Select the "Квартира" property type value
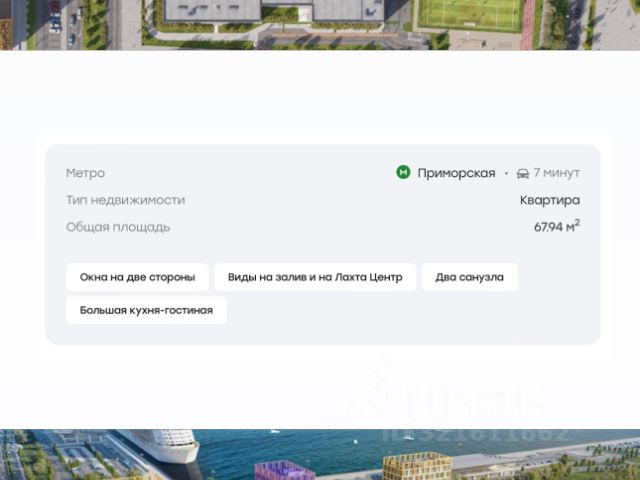640x480 pixels. pos(549,200)
